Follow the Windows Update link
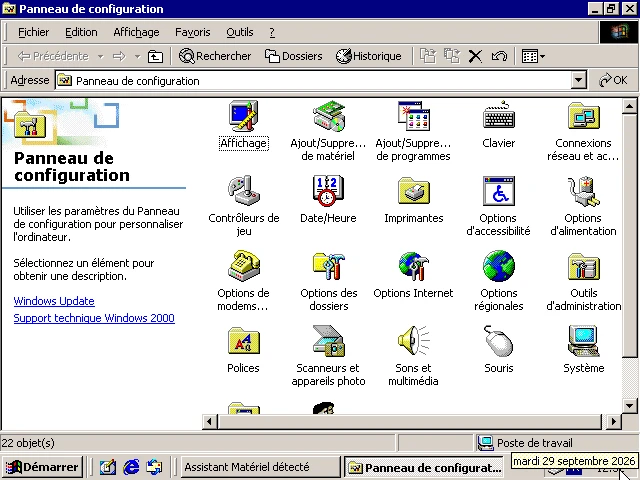 tap(54, 301)
